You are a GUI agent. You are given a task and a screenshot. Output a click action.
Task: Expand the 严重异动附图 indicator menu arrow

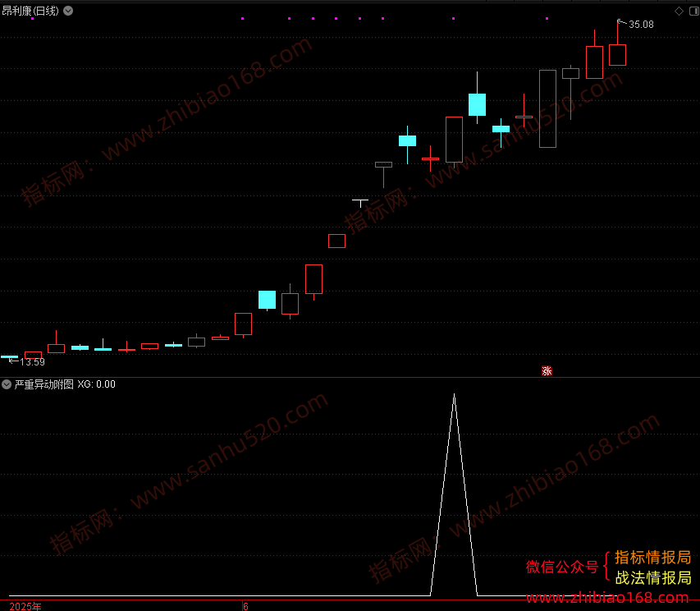click(7, 384)
